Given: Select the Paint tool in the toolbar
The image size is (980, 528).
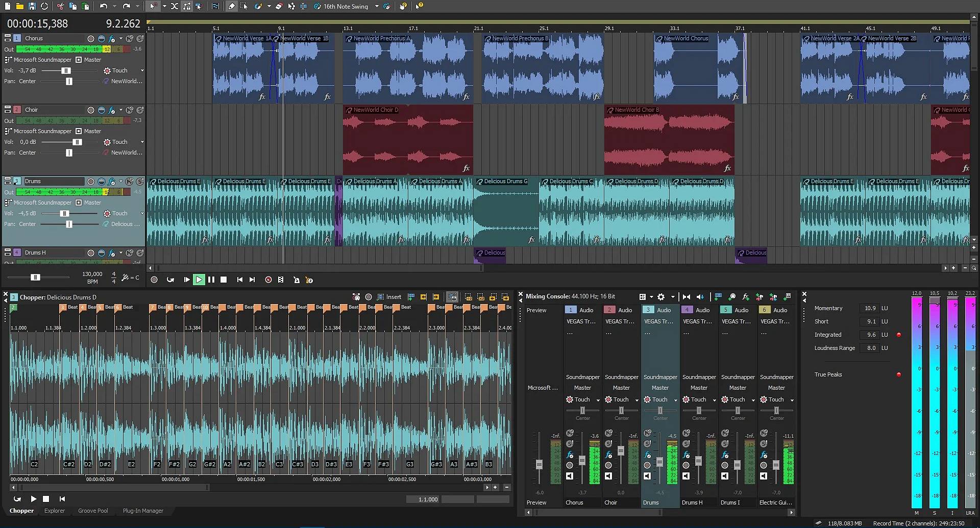Looking at the screenshot, I should (x=258, y=6).
